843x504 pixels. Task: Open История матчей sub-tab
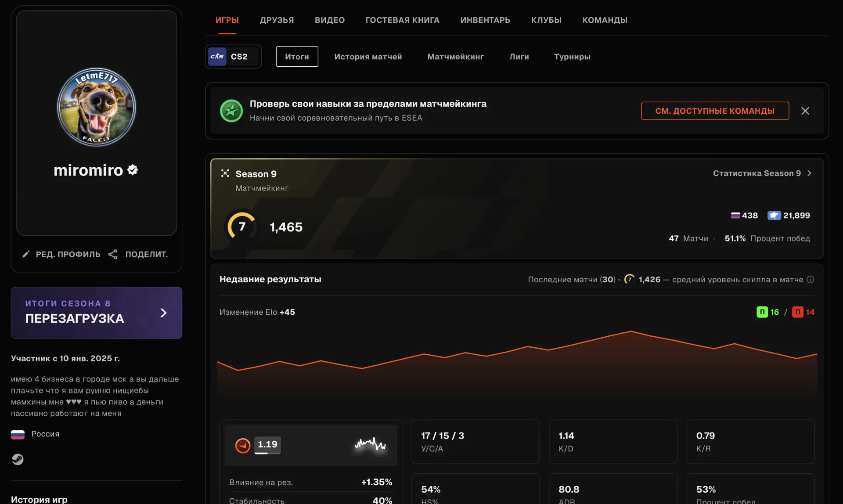point(368,57)
